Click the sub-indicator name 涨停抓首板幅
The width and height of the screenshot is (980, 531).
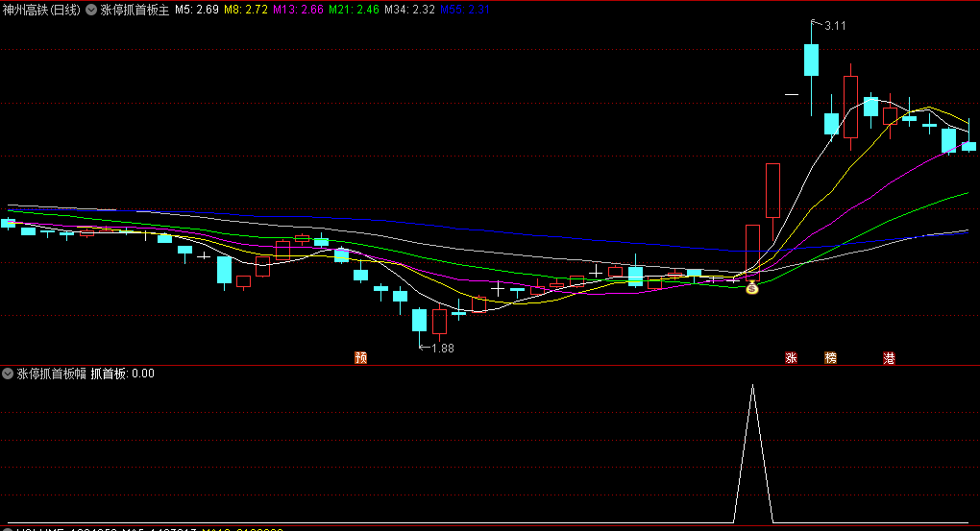[x=51, y=374]
